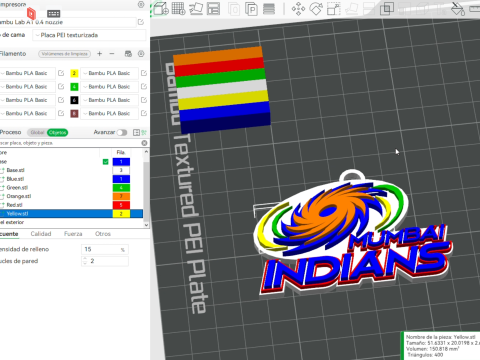Open the filament dropdown left of swatch 6
This screenshot has height=360, width=480.
click(x=27, y=100)
